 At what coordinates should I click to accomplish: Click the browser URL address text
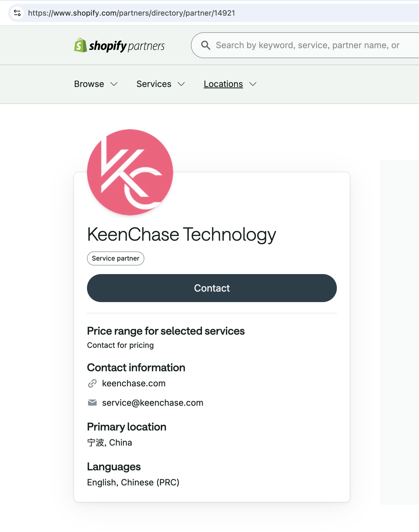tap(131, 13)
